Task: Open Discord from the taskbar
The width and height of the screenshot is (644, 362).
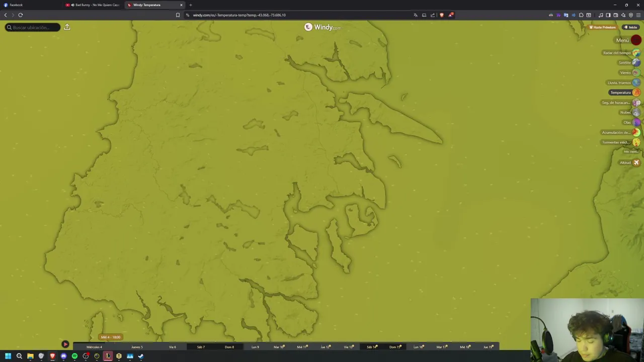Action: (63, 356)
